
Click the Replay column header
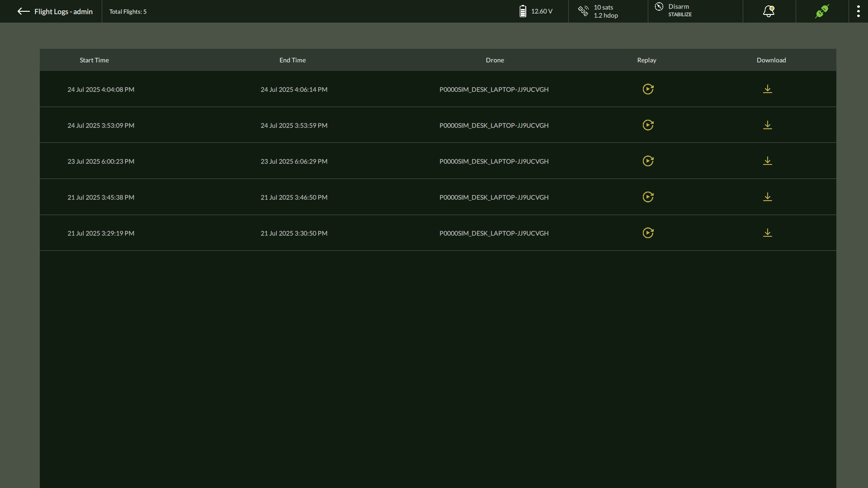(x=646, y=60)
